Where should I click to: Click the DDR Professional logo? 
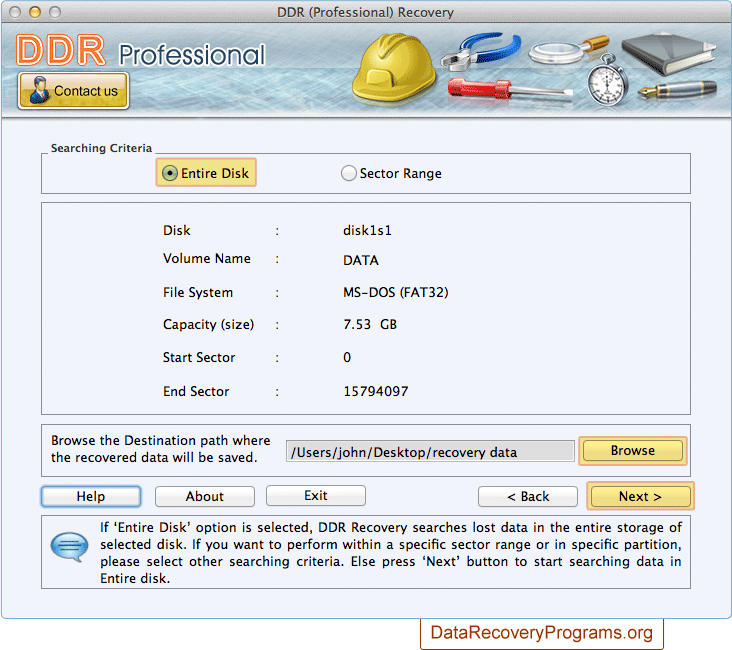tap(141, 51)
